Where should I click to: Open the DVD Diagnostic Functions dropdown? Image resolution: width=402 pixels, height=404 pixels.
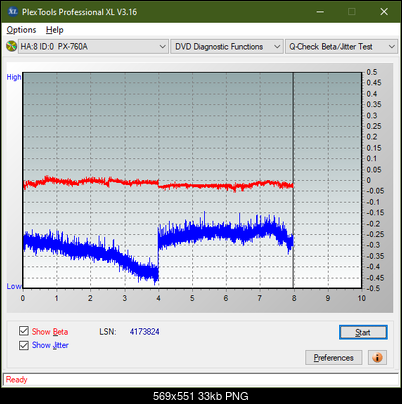(x=227, y=47)
